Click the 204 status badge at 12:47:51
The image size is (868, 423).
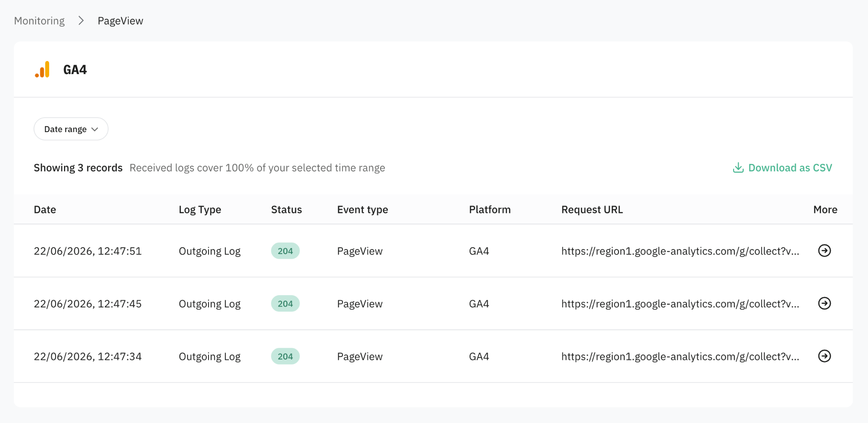coord(285,251)
